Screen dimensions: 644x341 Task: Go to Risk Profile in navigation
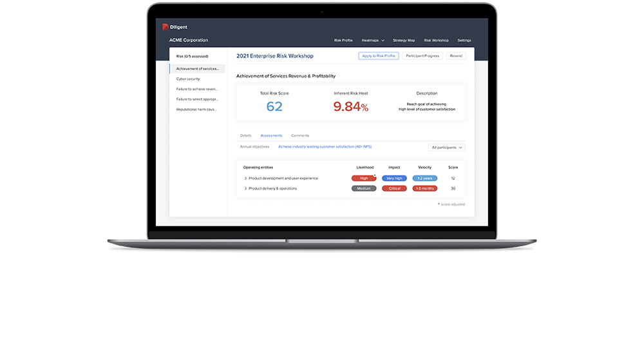pos(343,40)
